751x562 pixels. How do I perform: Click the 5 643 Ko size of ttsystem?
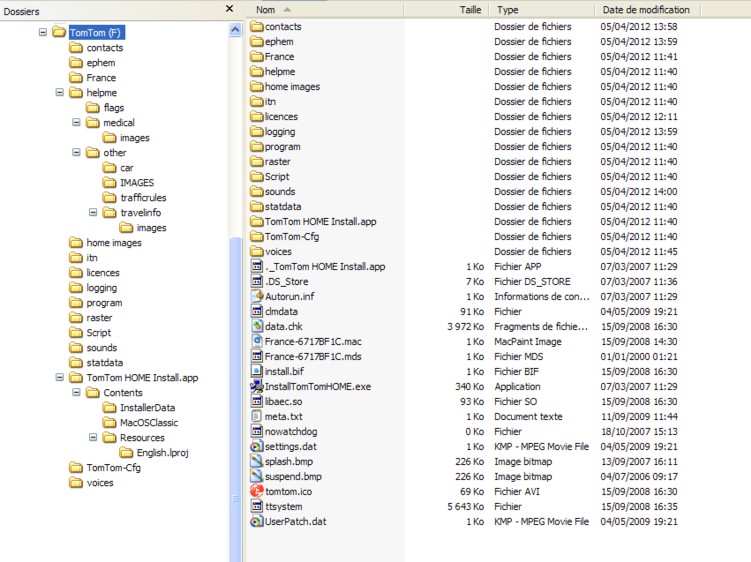point(466,506)
